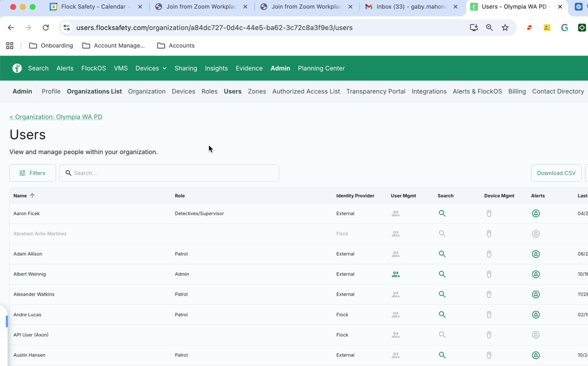Click Andre Lucas' User Mgmt icon
The height and width of the screenshot is (366, 588).
(396, 315)
